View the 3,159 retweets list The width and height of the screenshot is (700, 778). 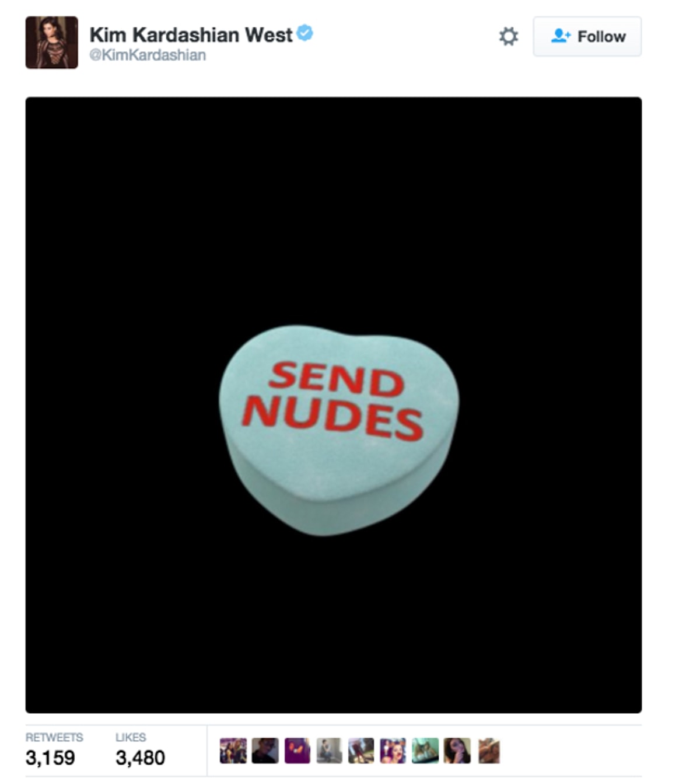[x=50, y=758]
